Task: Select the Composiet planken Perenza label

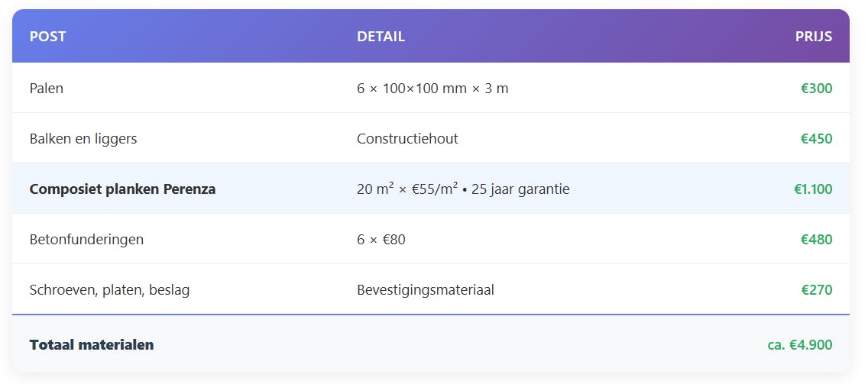Action: click(x=122, y=189)
